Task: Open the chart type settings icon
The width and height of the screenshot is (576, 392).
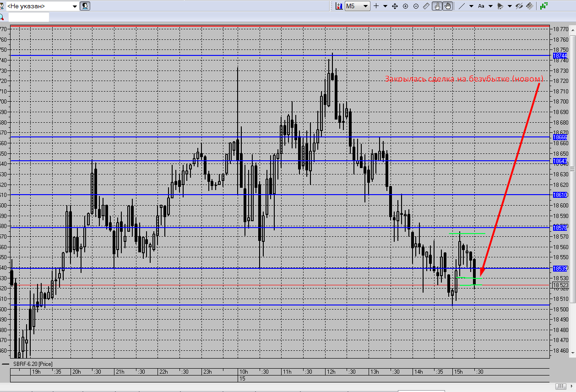Action: coord(339,6)
